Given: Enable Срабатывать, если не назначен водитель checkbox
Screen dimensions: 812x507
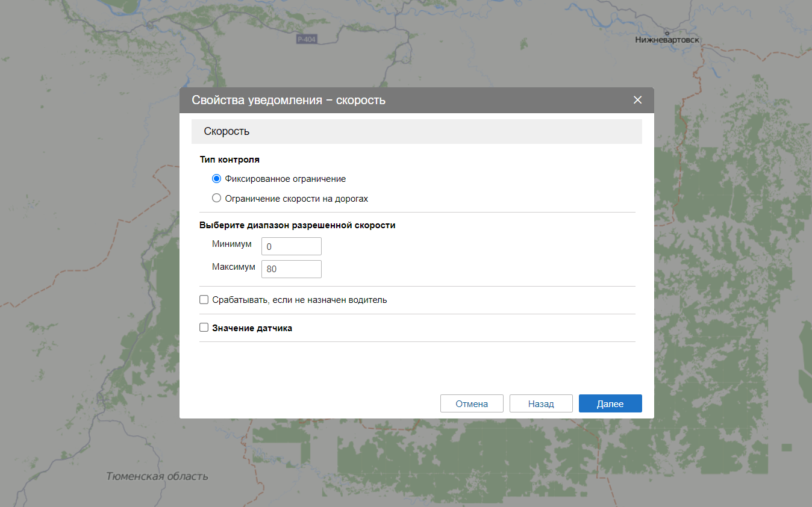Looking at the screenshot, I should pyautogui.click(x=204, y=300).
